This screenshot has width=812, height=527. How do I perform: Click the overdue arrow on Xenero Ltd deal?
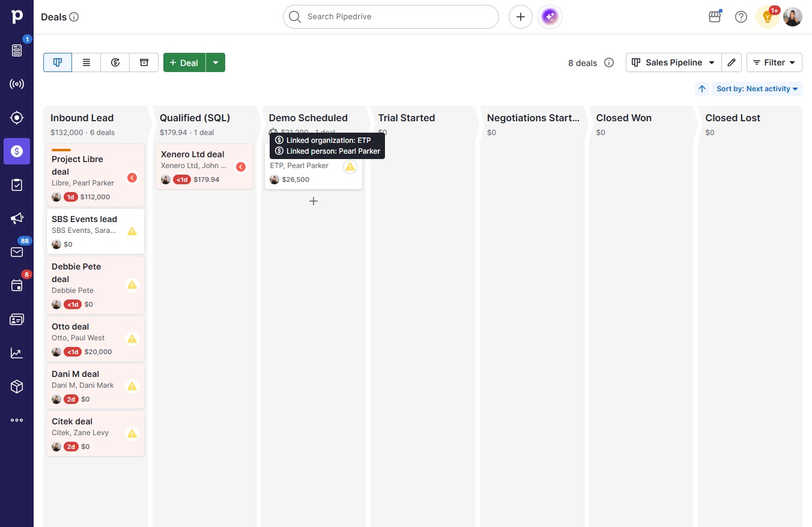point(241,167)
